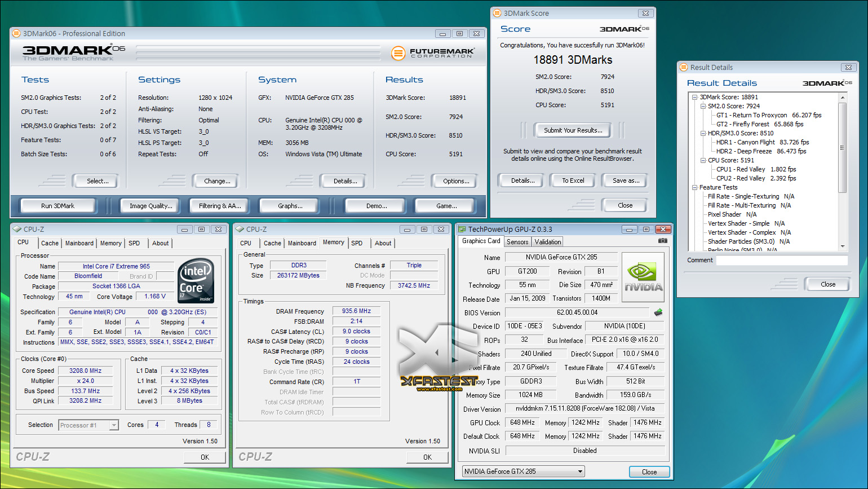Open the SPD tab in the memory CPU-Z window

pyautogui.click(x=357, y=243)
